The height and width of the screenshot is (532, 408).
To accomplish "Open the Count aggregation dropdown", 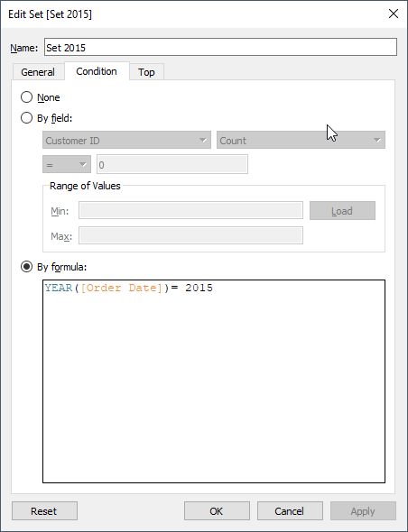I will pyautogui.click(x=301, y=140).
